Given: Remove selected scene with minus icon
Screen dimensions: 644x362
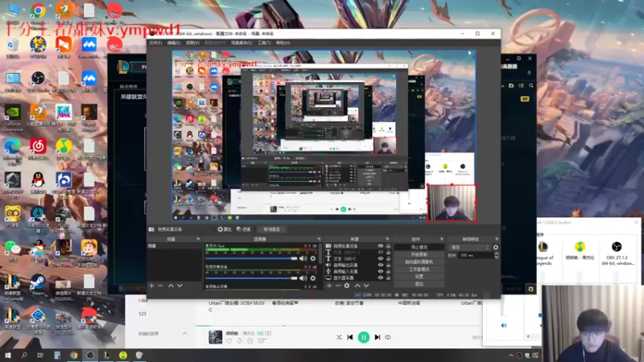Looking at the screenshot, I should [x=160, y=286].
